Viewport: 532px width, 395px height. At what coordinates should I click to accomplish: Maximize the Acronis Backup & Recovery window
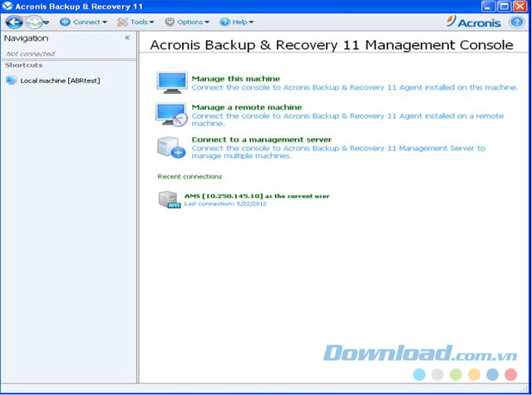point(505,6)
